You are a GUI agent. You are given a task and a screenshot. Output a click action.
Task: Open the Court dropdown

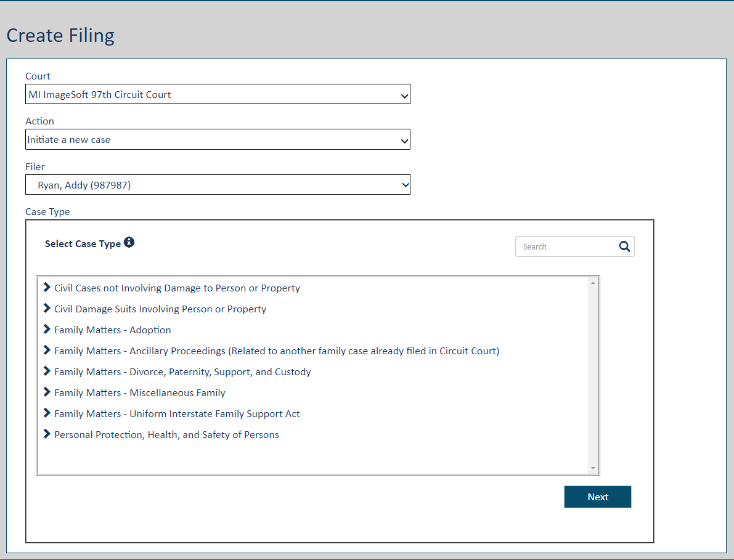tap(218, 94)
